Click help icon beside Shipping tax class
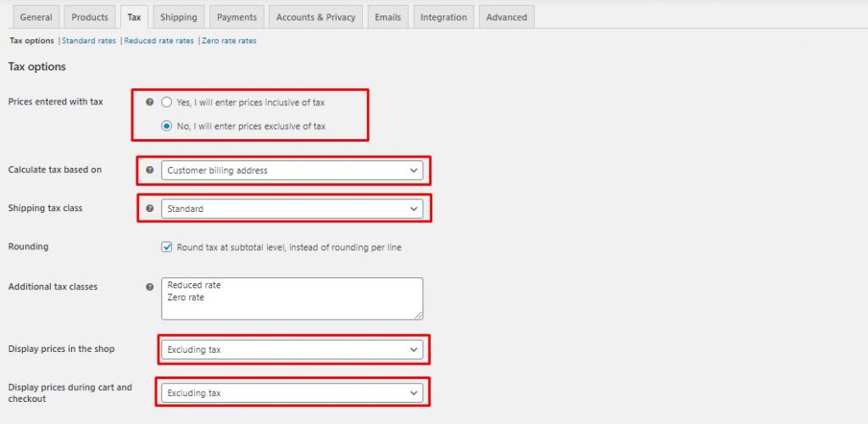Image resolution: width=868 pixels, height=424 pixels. [149, 209]
